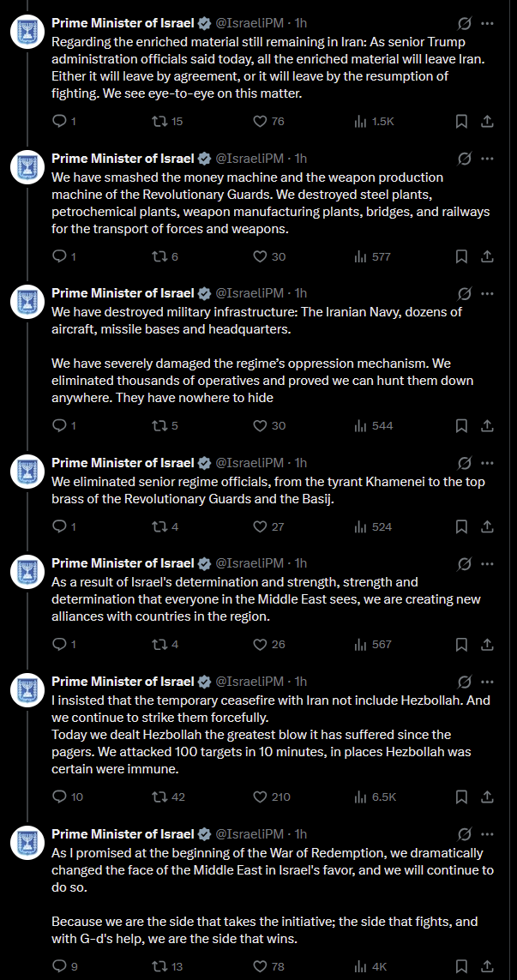
Task: Share the tweet about new regional alliances
Action: pyautogui.click(x=487, y=645)
